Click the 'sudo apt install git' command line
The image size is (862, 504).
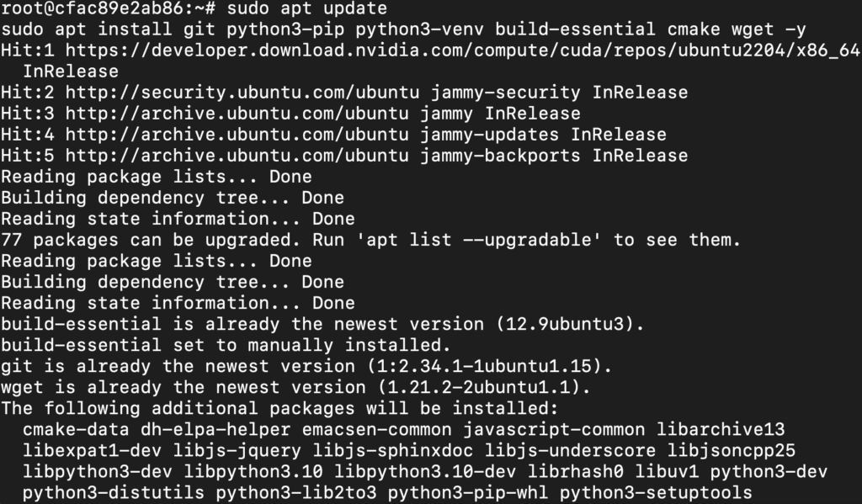coord(403,29)
